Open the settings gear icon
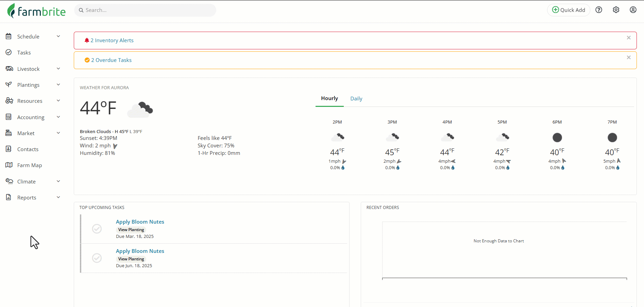The width and height of the screenshot is (644, 307). click(616, 10)
